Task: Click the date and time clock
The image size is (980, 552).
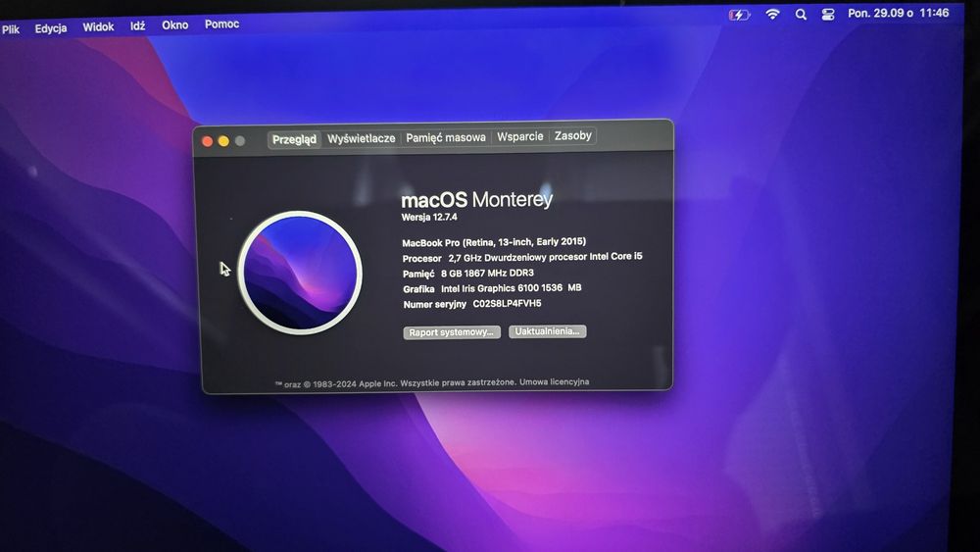Action: (x=898, y=13)
